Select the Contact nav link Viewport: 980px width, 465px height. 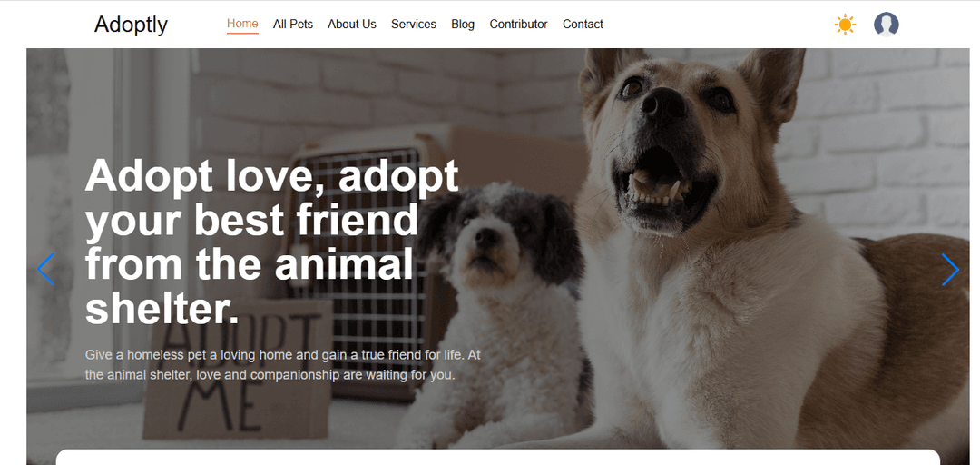coord(583,25)
